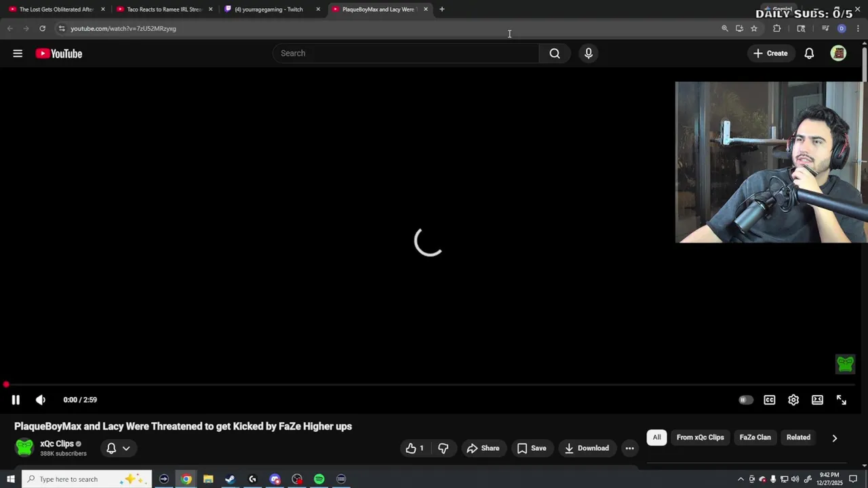This screenshot has height=488, width=868.
Task: Click the green gorilla watermark in player
Action: tap(845, 364)
